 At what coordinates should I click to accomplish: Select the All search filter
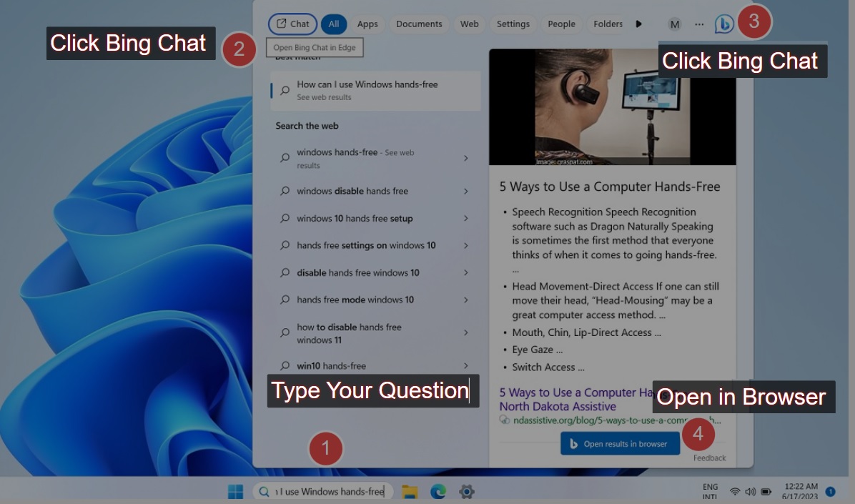(x=334, y=24)
